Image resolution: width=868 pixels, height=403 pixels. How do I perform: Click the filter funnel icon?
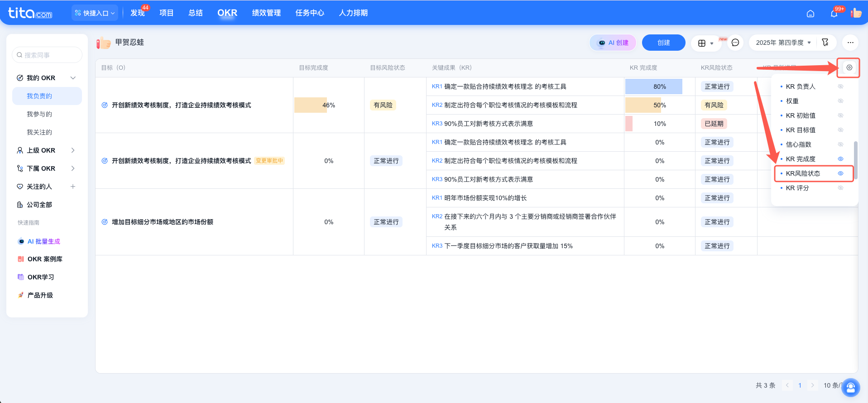(x=825, y=43)
